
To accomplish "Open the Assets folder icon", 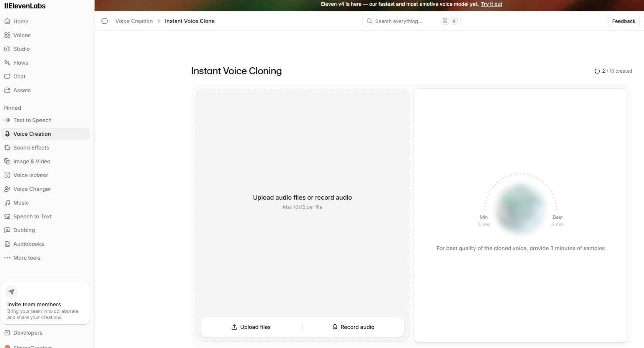I will coord(7,90).
